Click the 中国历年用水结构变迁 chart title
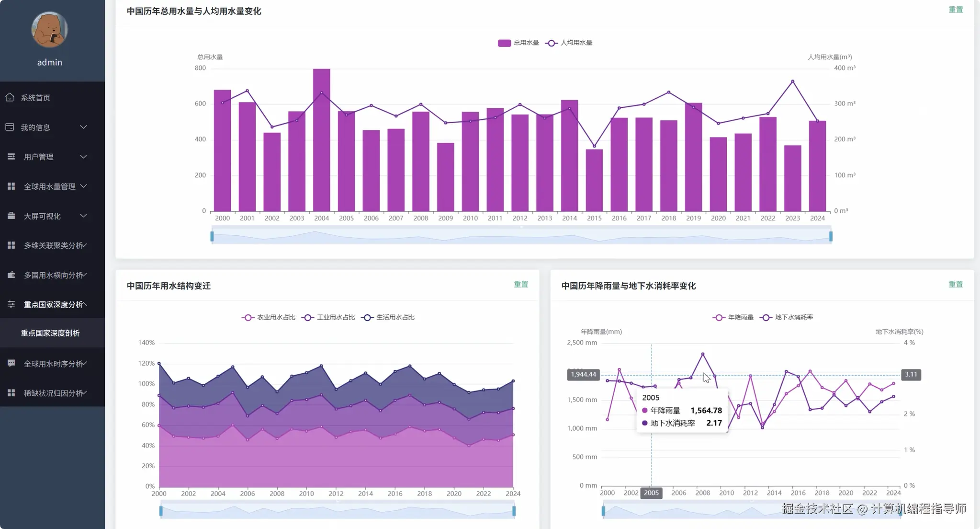The height and width of the screenshot is (529, 980). 169,286
